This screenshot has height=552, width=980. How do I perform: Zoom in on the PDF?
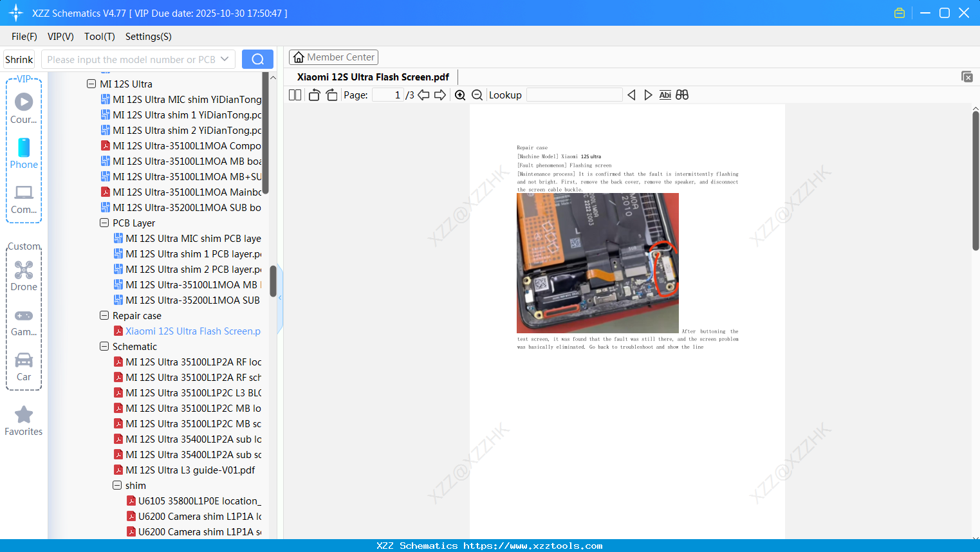(x=460, y=95)
